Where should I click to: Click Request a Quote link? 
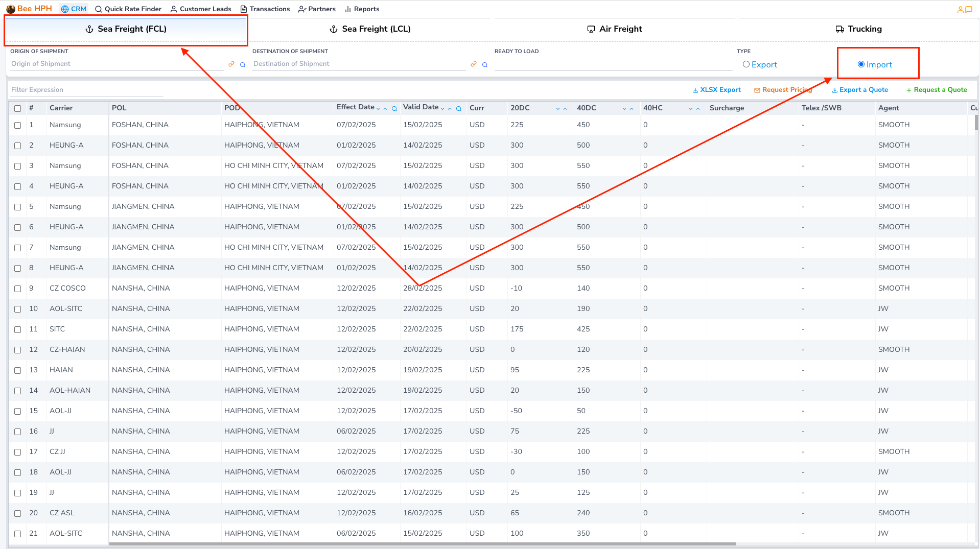(x=937, y=90)
